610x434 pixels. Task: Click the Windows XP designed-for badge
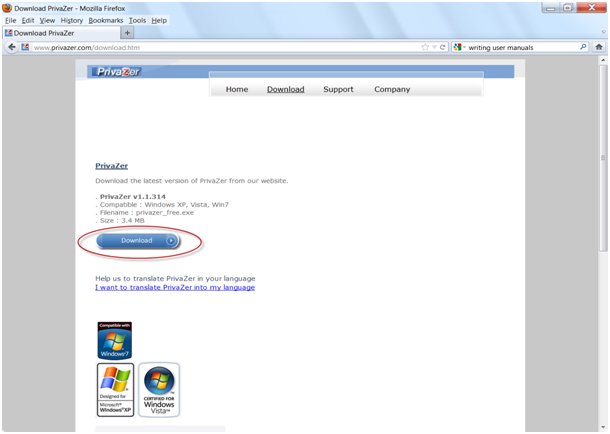point(115,389)
